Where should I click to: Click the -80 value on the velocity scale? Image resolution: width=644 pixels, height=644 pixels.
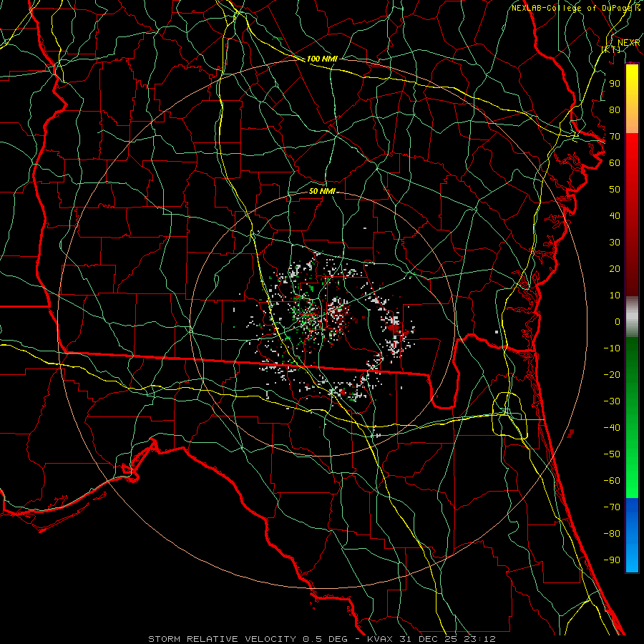click(612, 534)
